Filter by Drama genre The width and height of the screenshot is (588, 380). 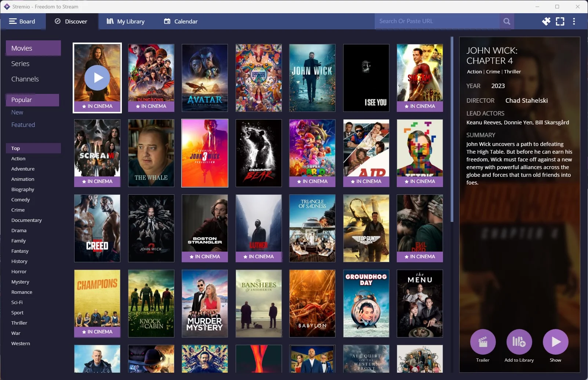point(19,230)
